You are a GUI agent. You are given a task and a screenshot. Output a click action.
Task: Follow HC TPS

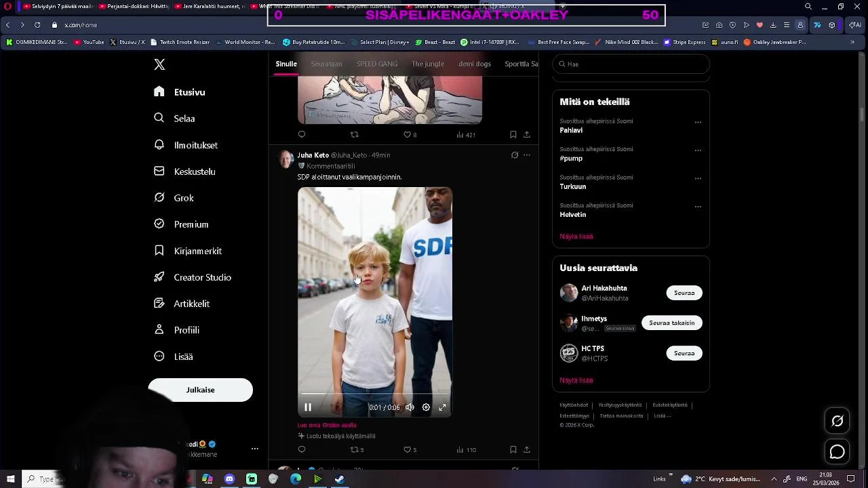point(684,353)
